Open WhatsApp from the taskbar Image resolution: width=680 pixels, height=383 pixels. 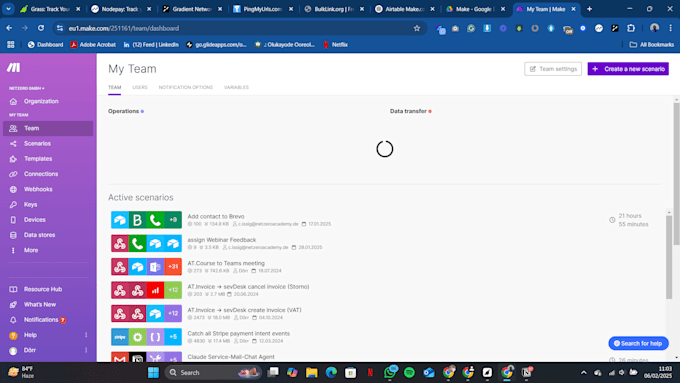[x=390, y=372]
